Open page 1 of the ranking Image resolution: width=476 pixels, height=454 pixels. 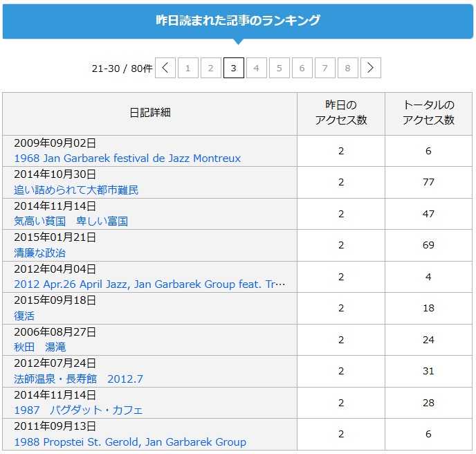click(188, 68)
